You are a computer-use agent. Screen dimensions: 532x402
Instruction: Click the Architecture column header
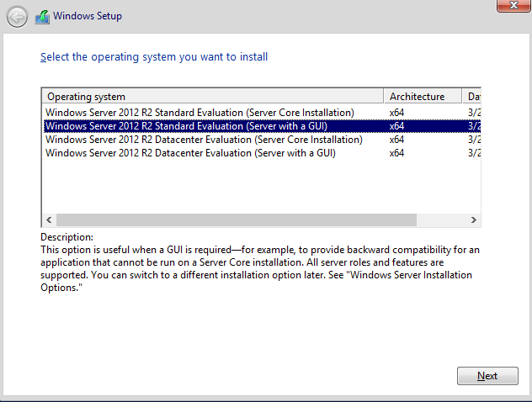423,97
